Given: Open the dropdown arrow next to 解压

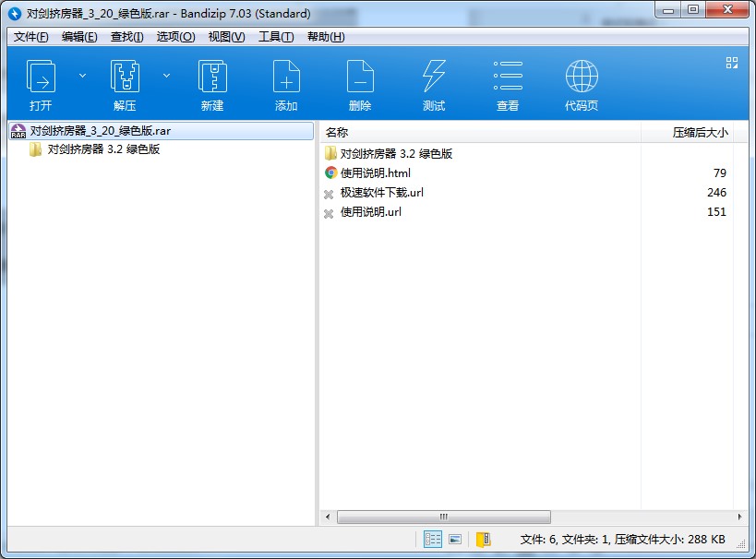Looking at the screenshot, I should pyautogui.click(x=166, y=76).
